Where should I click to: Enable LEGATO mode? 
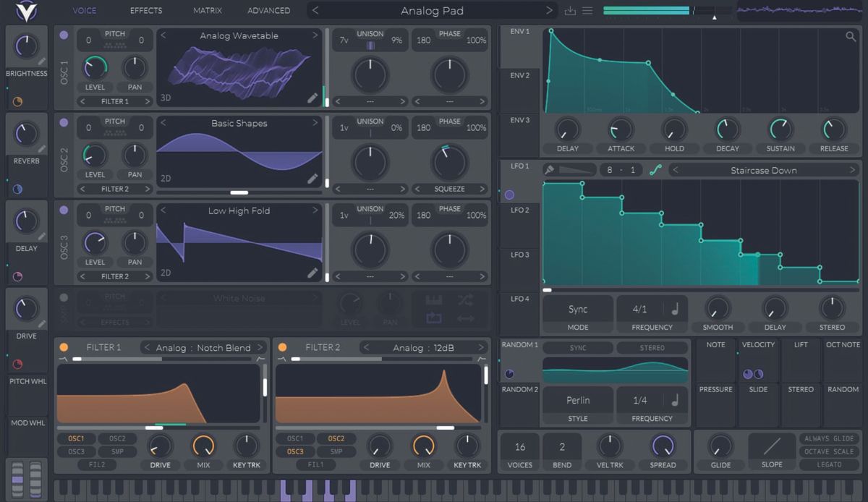[827, 463]
